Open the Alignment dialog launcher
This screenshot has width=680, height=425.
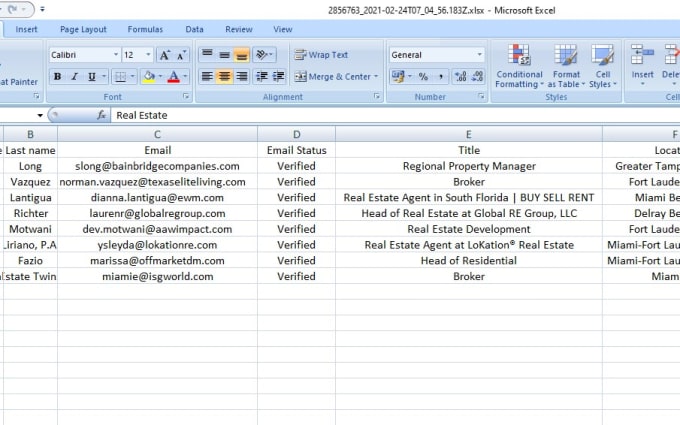[376, 96]
